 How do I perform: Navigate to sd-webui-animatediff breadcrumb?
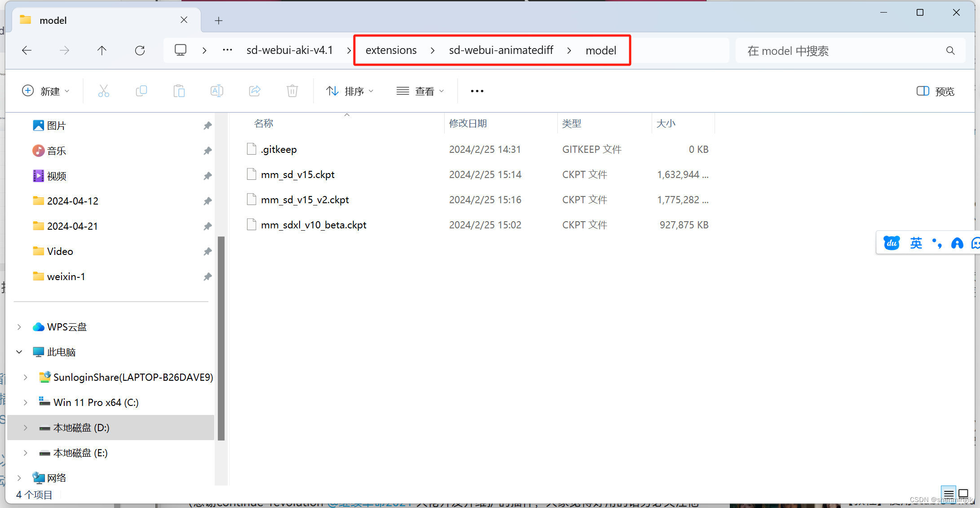coord(501,50)
